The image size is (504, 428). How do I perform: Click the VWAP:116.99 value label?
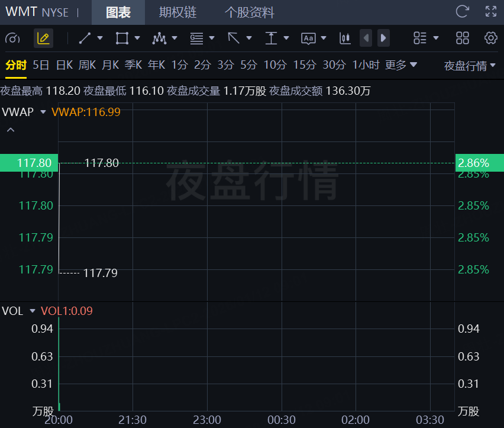86,112
